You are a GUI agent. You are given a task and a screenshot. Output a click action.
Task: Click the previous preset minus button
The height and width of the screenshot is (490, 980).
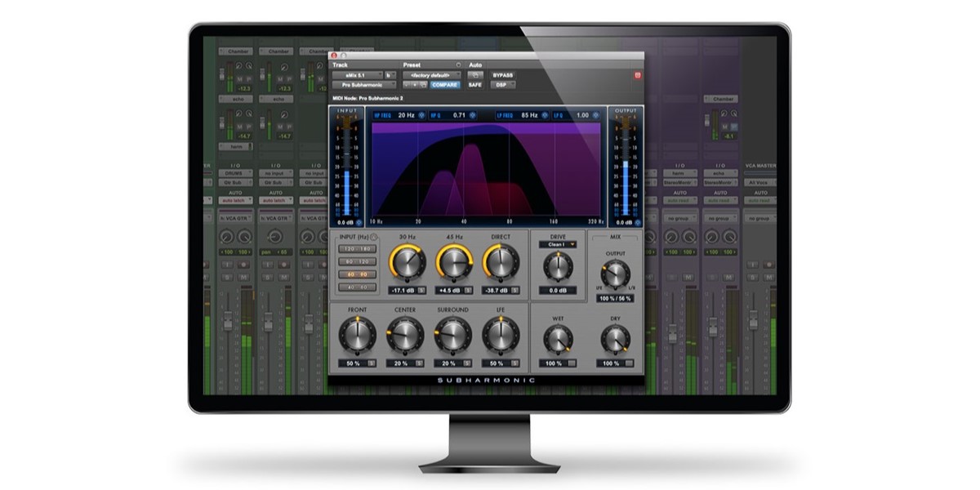pos(408,84)
